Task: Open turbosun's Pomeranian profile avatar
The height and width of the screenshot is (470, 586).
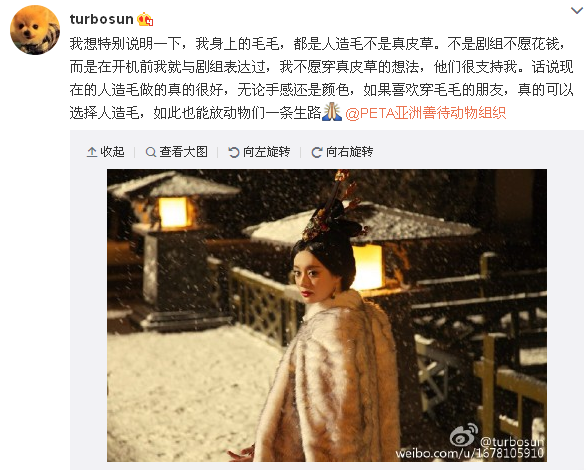Action: click(35, 31)
